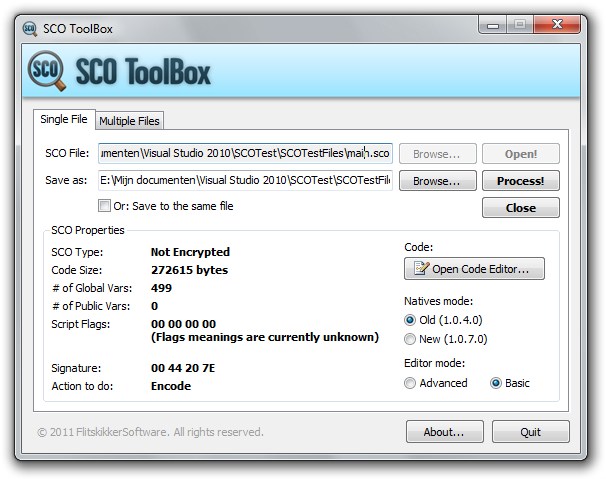
Task: Open the About dialog
Action: [444, 431]
